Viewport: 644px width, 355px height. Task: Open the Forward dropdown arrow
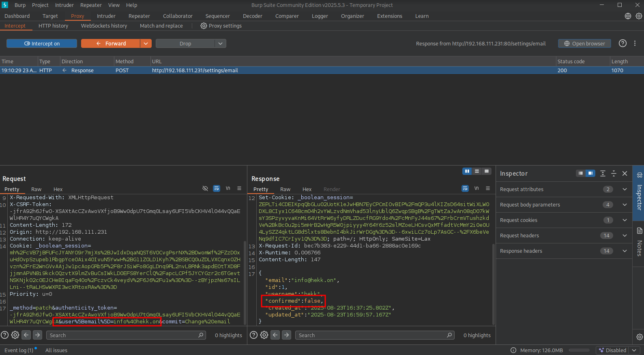click(x=146, y=43)
